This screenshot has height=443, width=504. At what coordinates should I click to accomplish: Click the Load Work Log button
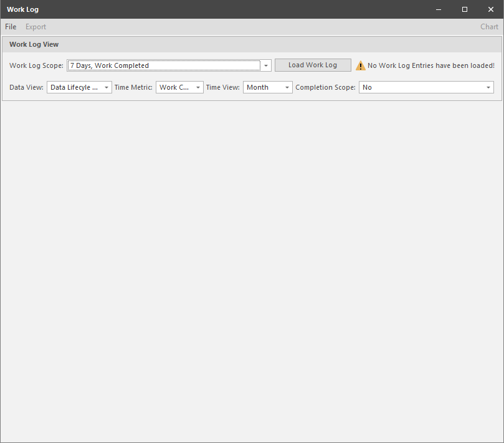[313, 65]
